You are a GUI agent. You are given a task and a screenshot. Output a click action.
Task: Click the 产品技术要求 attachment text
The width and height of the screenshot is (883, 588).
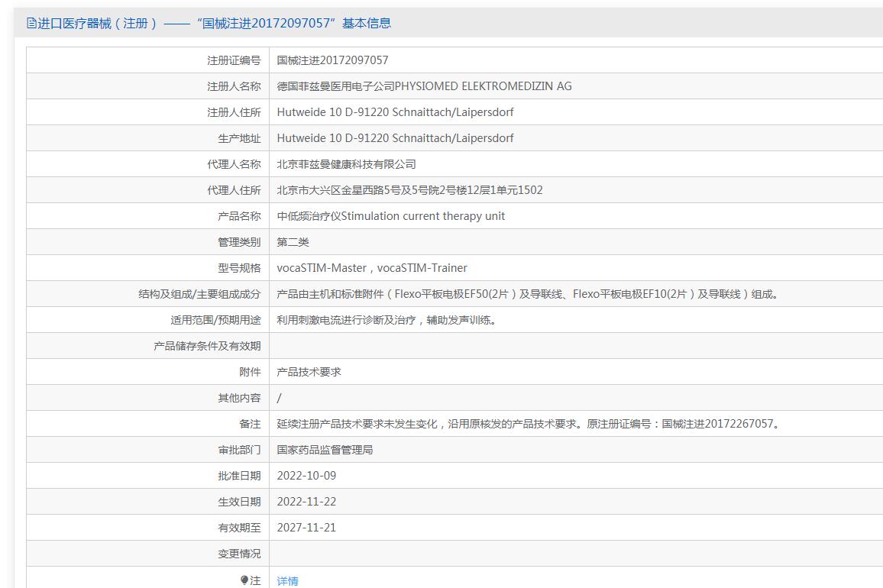[x=309, y=372]
